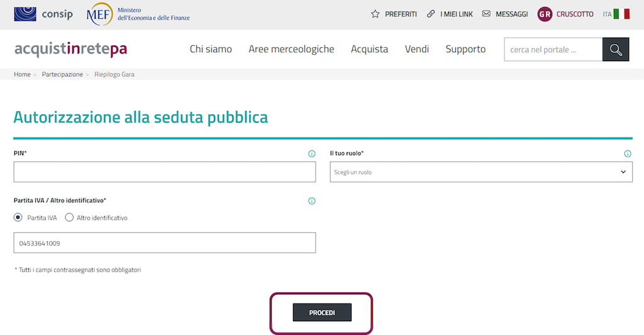Click the Preferiti star icon

(375, 14)
